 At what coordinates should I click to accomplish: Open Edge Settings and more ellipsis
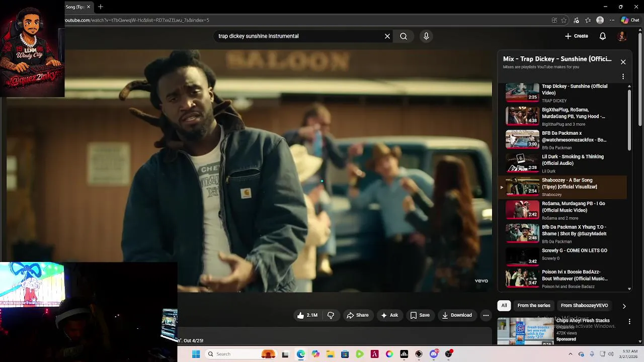[612, 20]
